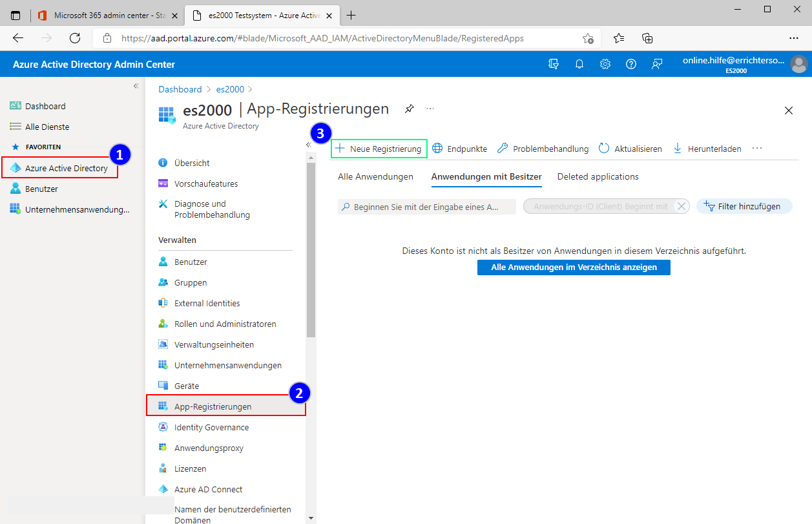The width and height of the screenshot is (812, 524).
Task: Open Unternehmensanwendungen in favorites sidebar
Action: point(70,209)
